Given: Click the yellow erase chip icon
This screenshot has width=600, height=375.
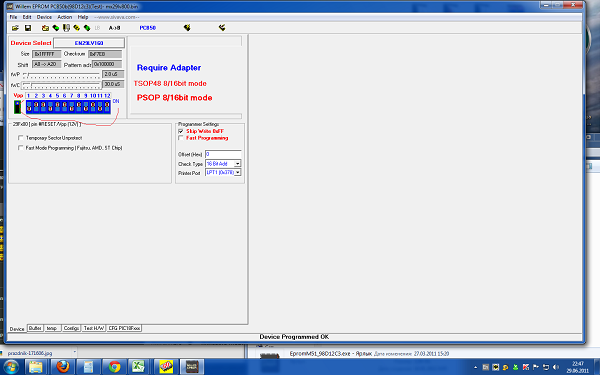Looking at the screenshot, I should click(x=77, y=28).
